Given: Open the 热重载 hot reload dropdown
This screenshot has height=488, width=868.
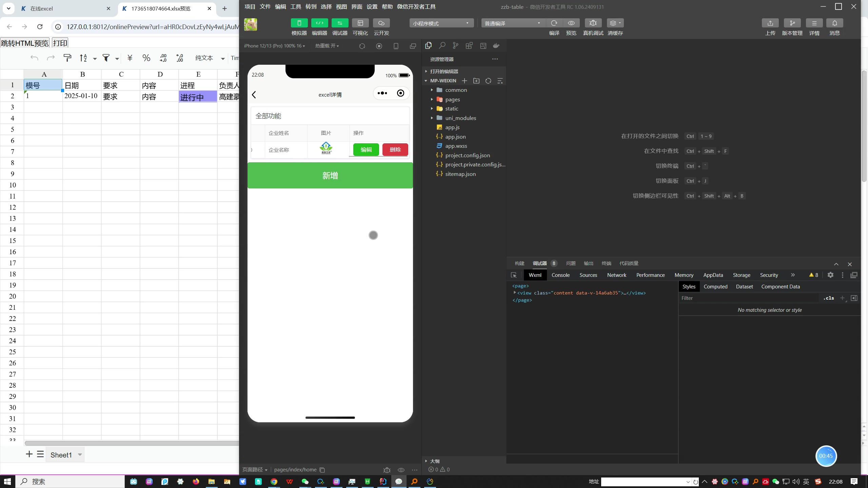Looking at the screenshot, I should pos(327,46).
